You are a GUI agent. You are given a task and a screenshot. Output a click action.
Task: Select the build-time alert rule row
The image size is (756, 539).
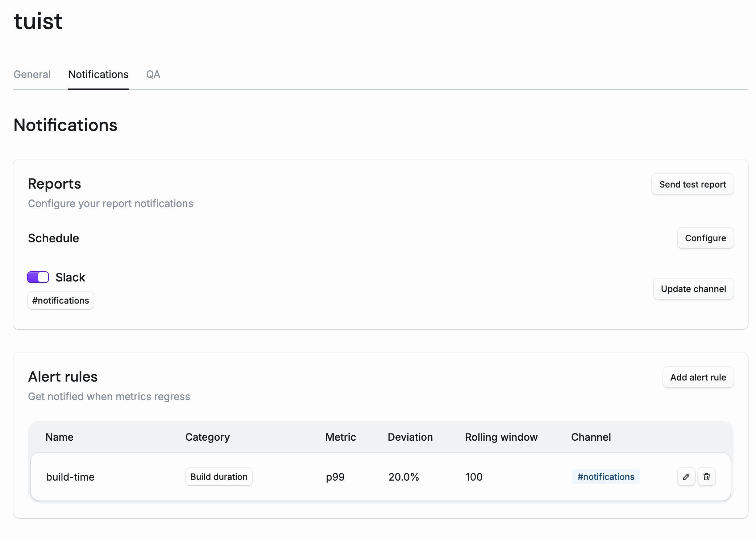click(x=70, y=477)
